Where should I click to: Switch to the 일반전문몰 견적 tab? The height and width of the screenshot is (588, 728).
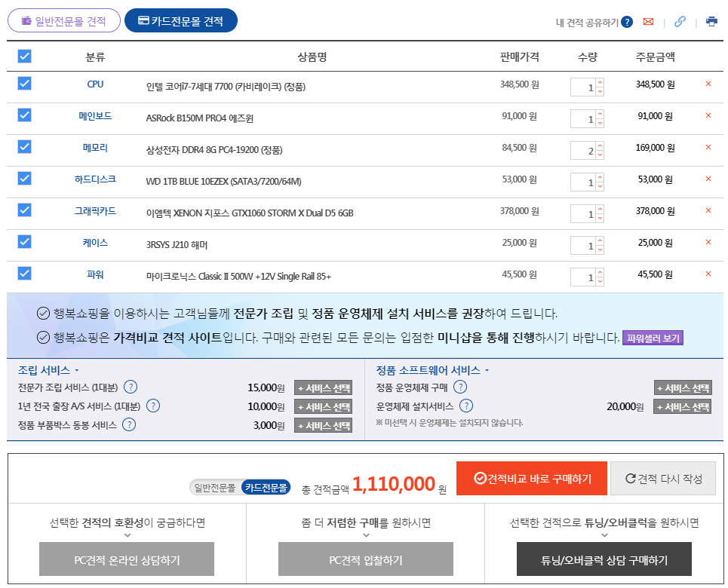pos(64,21)
